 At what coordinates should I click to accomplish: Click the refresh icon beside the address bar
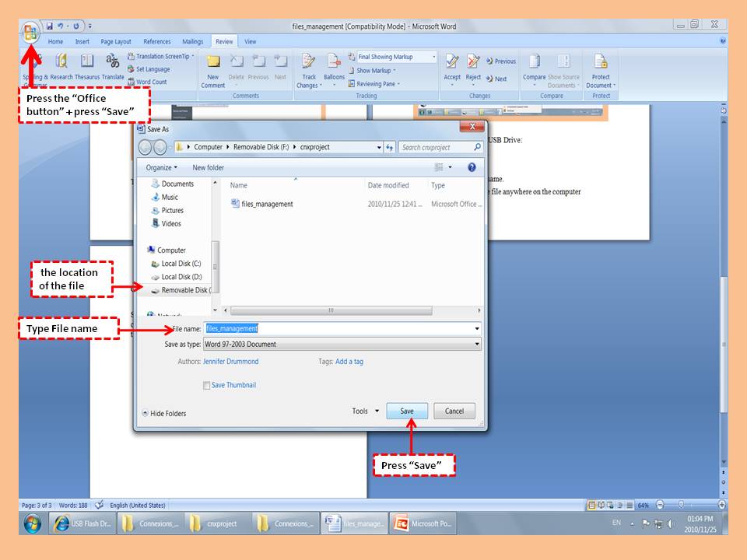[x=390, y=148]
